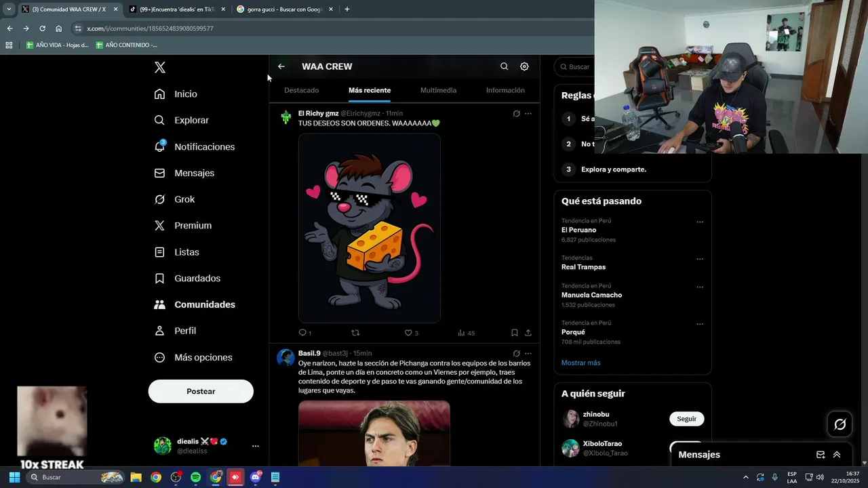Click Grok icon on El Richy gmz post

pos(517,114)
